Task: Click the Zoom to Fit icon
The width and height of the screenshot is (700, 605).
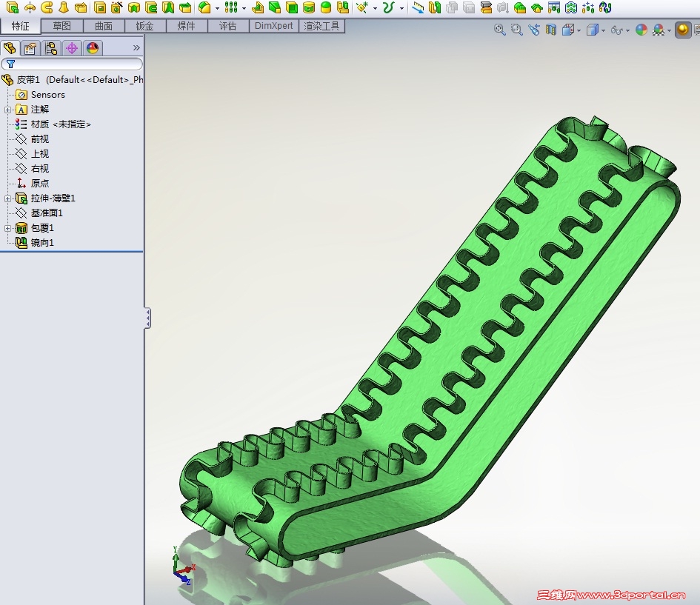Action: tap(499, 30)
